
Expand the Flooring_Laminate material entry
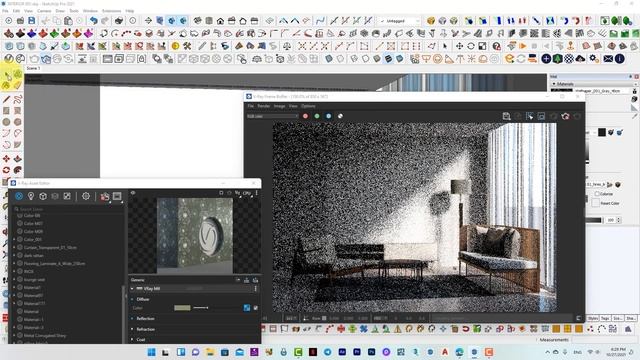[14, 264]
